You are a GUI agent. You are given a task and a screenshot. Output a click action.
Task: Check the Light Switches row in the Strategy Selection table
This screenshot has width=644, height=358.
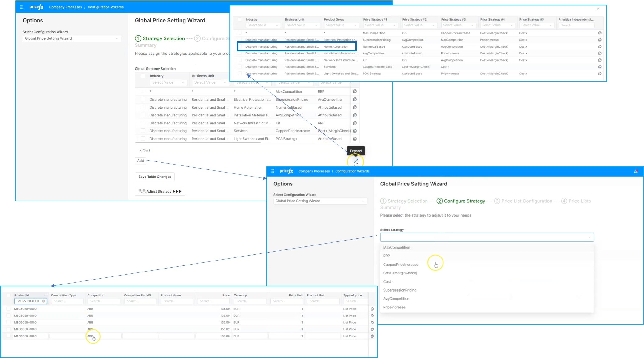tap(143, 139)
